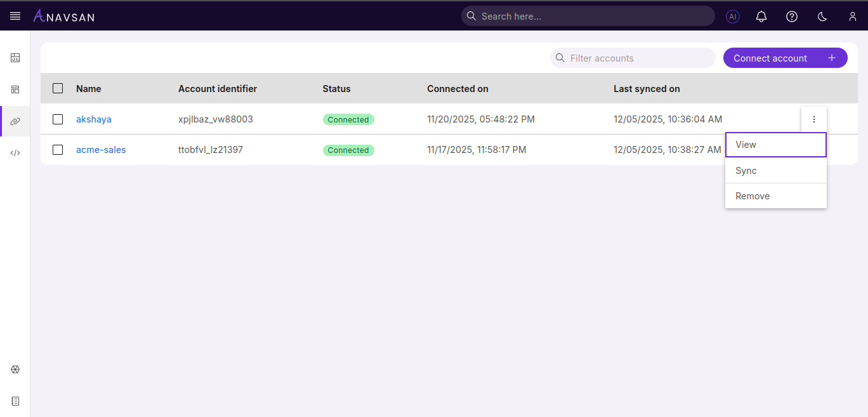Screen dimensions: 868x417
Task: Toggle dark mode with the moon icon
Action: (822, 17)
